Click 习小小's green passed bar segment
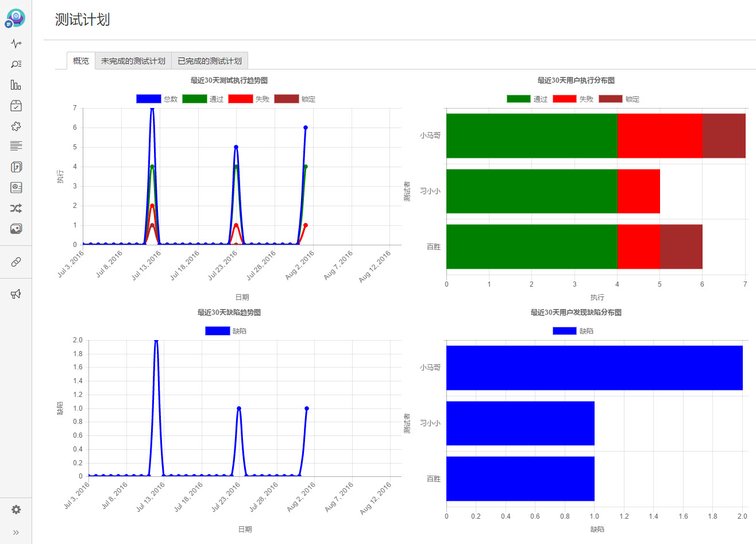The height and width of the screenshot is (544, 756). (x=532, y=191)
